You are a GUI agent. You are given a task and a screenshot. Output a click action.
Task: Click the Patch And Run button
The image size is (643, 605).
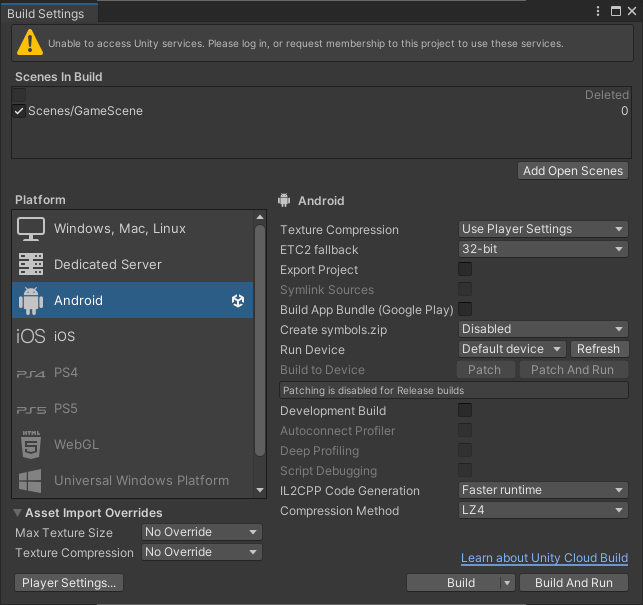coord(573,370)
